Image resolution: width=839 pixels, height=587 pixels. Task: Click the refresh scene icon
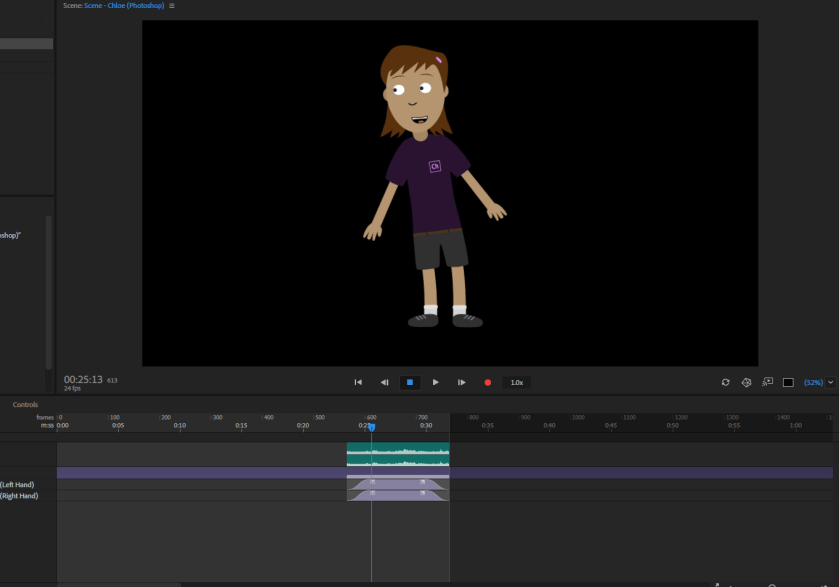(x=725, y=382)
